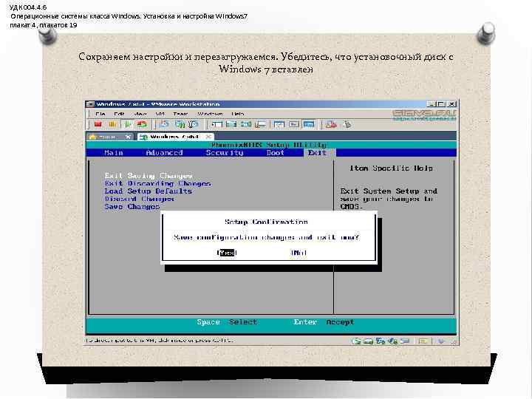Screen dimensions: 532x399
Task: Click the Quick Switch toolbar icon
Action: [x=231, y=124]
